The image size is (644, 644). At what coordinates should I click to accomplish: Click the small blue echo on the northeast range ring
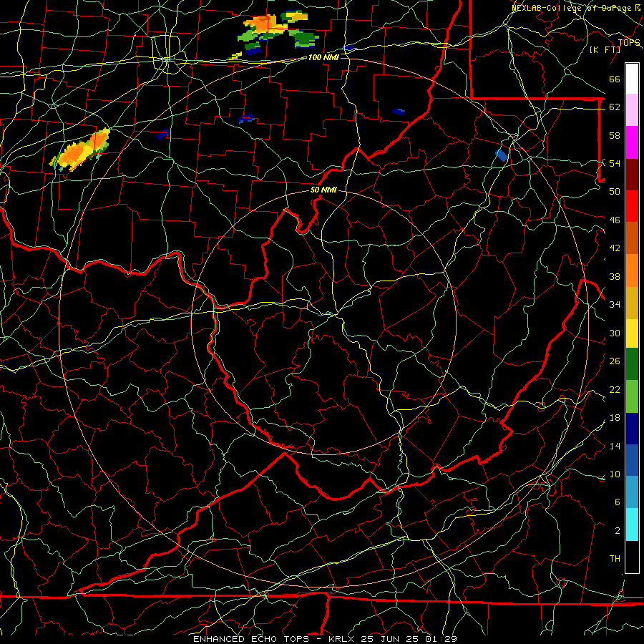point(502,155)
